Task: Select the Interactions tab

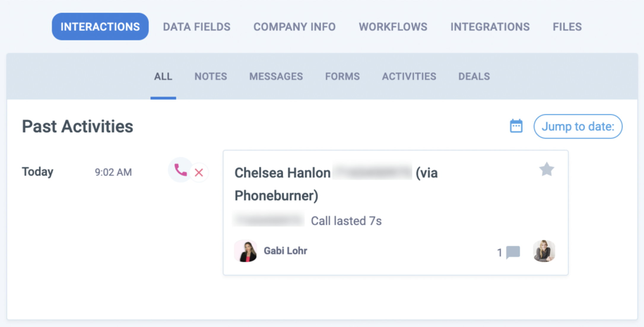Action: 100,27
